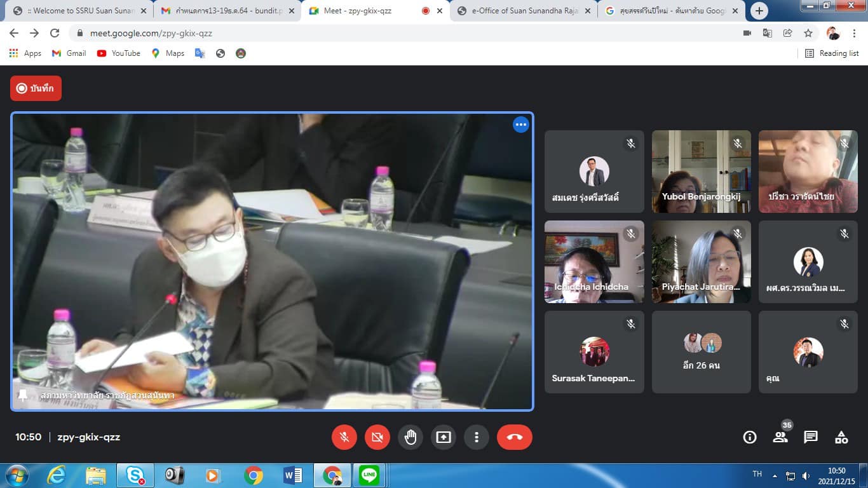Screen dimensions: 868x488
Task: Click the red recording indicator button
Action: pos(36,88)
